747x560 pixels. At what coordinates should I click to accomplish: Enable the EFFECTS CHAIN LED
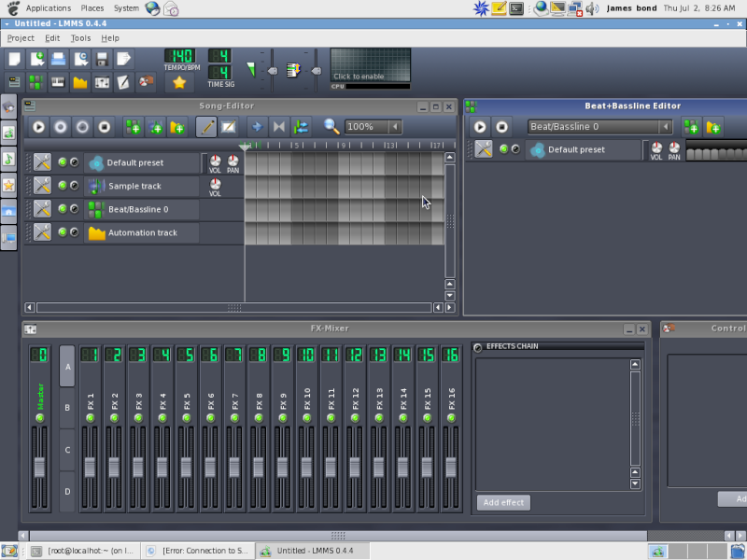[x=478, y=347]
